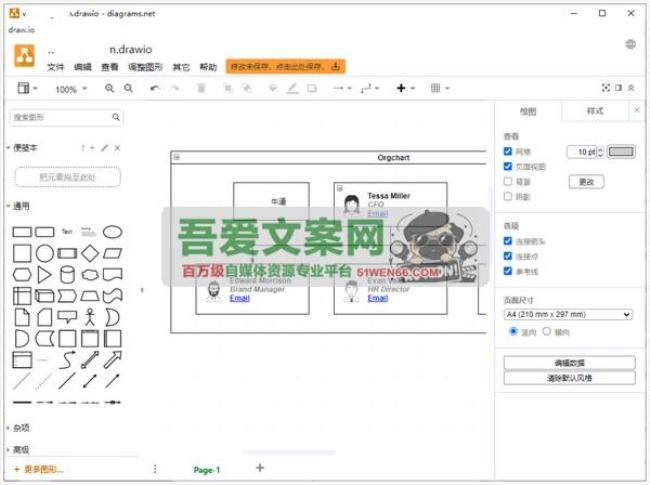Toggle fullscreen mode icon
The height and width of the screenshot is (485, 650).
point(606,88)
